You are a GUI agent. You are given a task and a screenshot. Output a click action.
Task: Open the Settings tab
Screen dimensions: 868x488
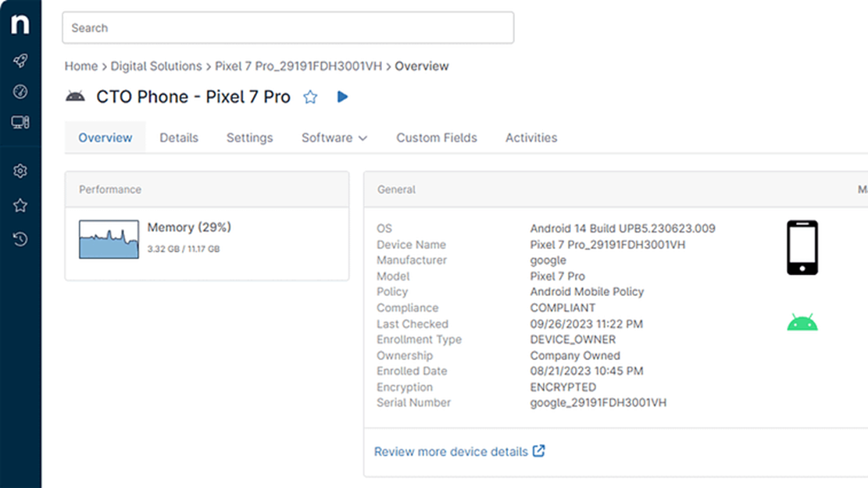[249, 137]
